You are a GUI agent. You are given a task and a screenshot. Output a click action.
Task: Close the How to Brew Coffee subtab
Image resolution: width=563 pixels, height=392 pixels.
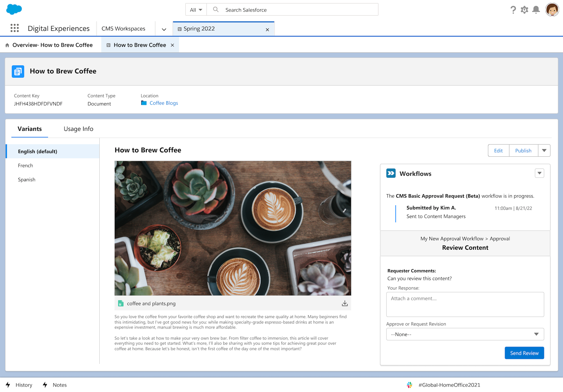172,45
